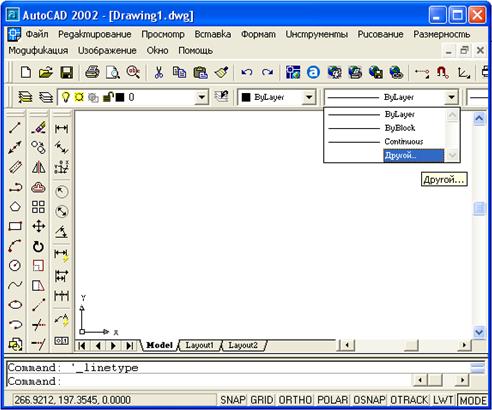Open the Помощь menu
Screen dimensions: 492x410
point(195,51)
